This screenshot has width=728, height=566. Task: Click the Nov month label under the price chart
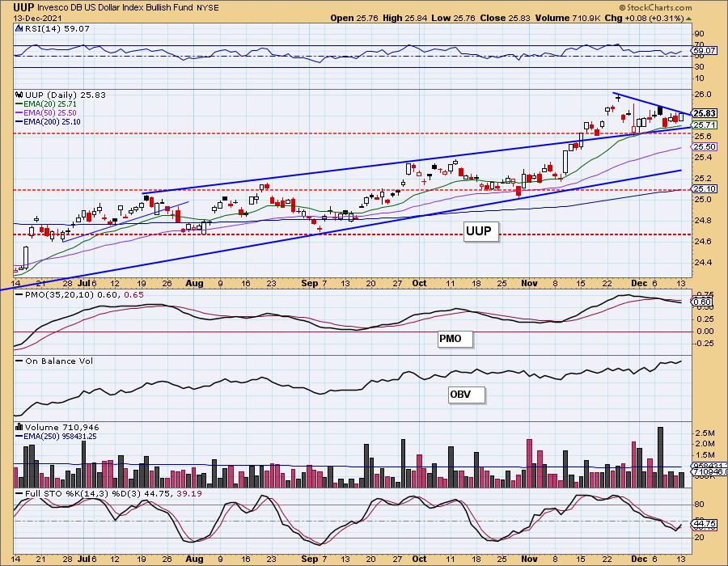point(529,283)
